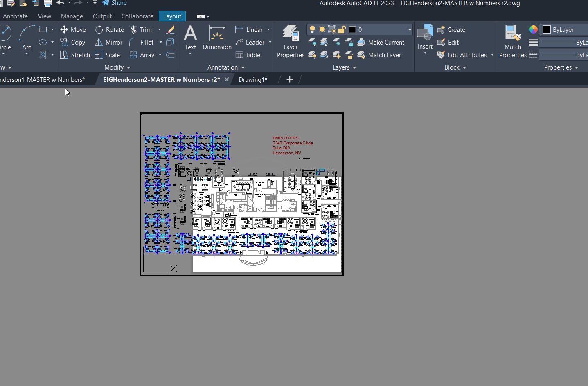Open Layer Properties manager
The width and height of the screenshot is (588, 386).
click(x=291, y=41)
